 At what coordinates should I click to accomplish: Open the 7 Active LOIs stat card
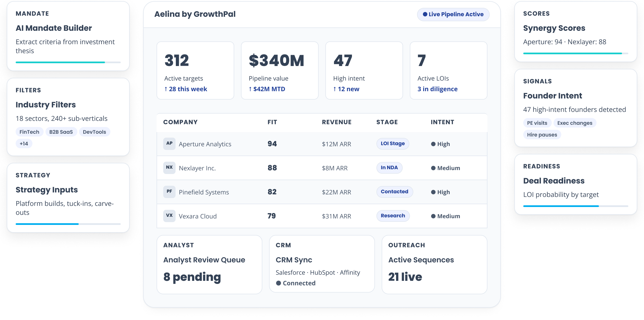click(449, 70)
